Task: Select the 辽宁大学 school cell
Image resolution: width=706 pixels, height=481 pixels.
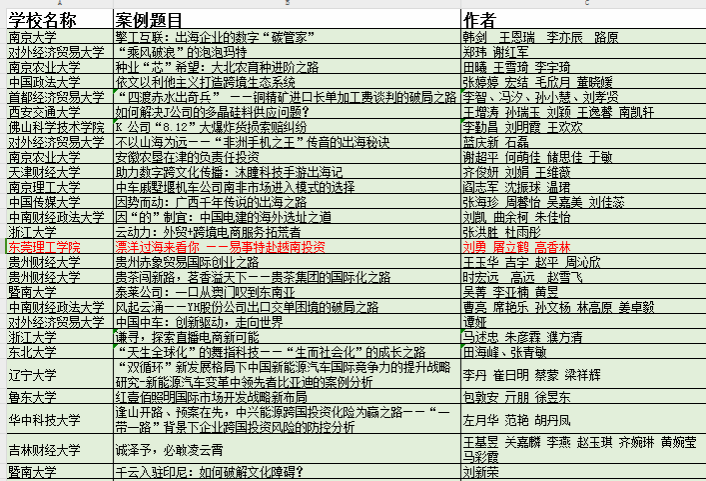Action: click(31, 374)
